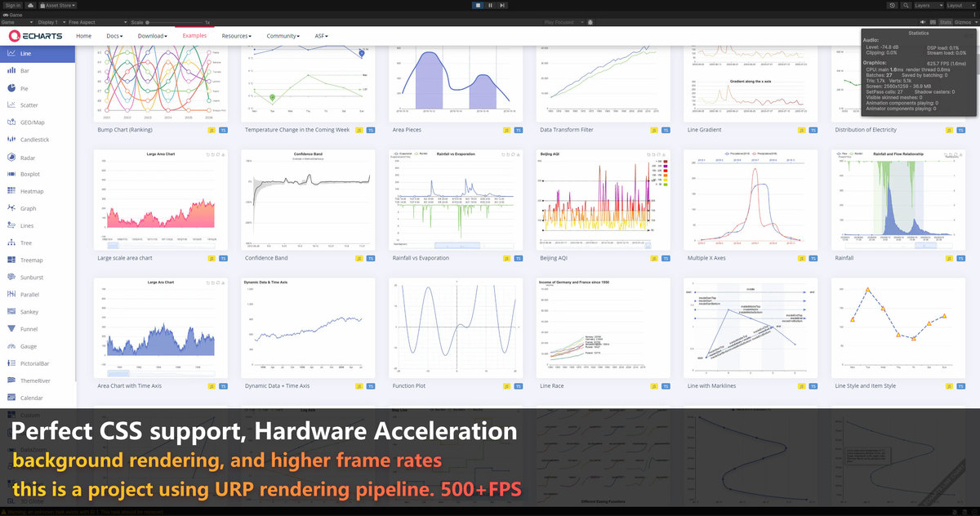This screenshot has width=980, height=516.
Task: Stop play mode with the Play button
Action: pyautogui.click(x=477, y=5)
